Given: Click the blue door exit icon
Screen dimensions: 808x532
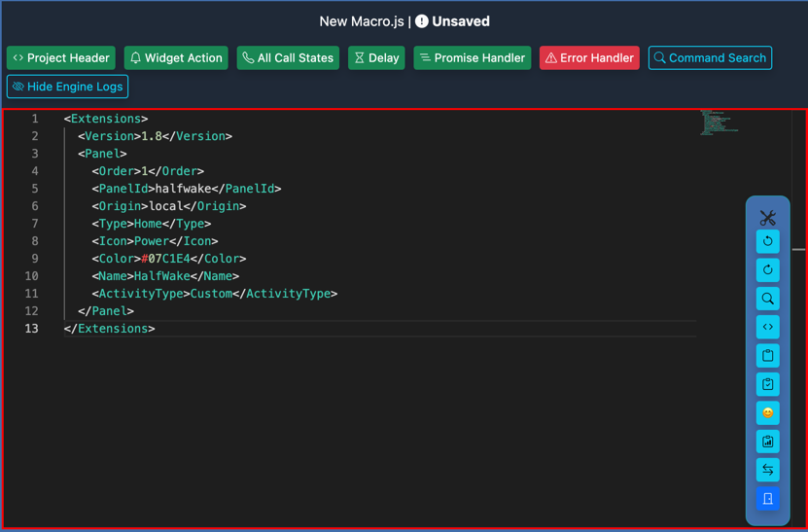Looking at the screenshot, I should [x=767, y=499].
